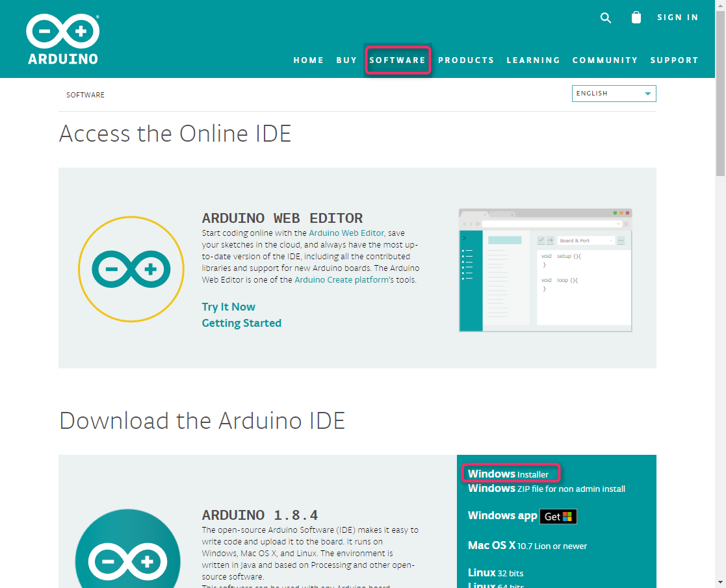Image resolution: width=726 pixels, height=588 pixels.
Task: Open the COMMUNITY menu
Action: click(604, 60)
